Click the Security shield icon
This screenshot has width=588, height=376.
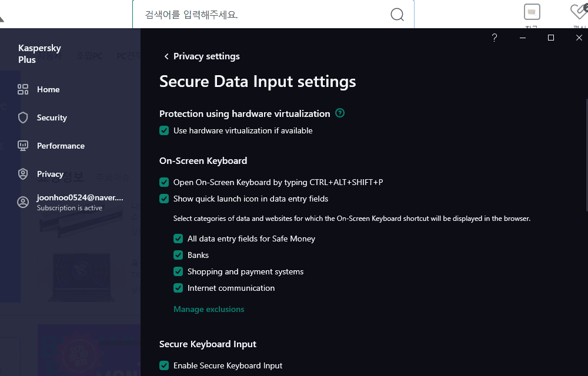pos(23,117)
